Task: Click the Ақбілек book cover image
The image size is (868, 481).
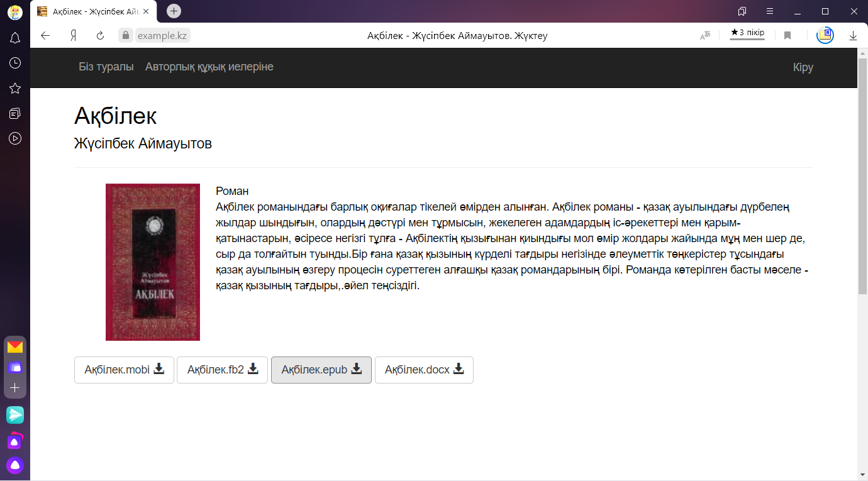Action: (x=153, y=262)
